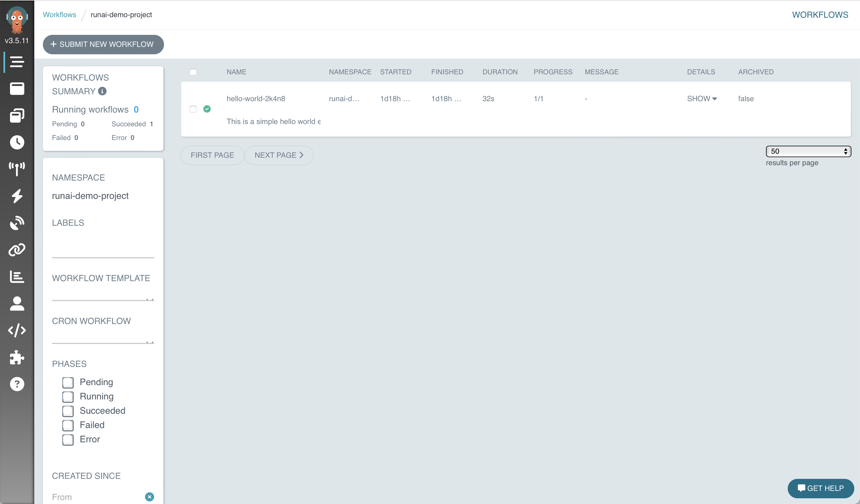
Task: Click the Workflows breadcrumb link
Action: pyautogui.click(x=59, y=15)
